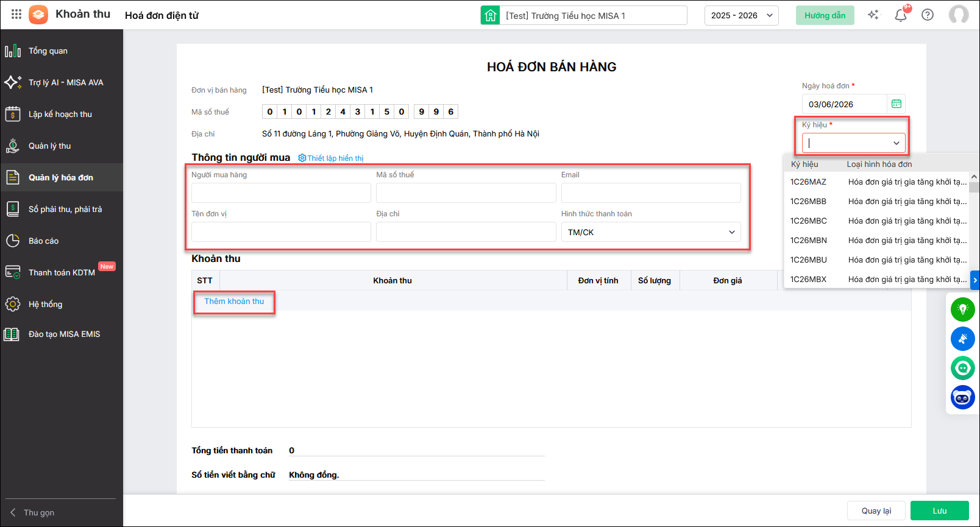Click the Thiết lập hiển thị gear icon
This screenshot has width=980, height=527.
(302, 158)
